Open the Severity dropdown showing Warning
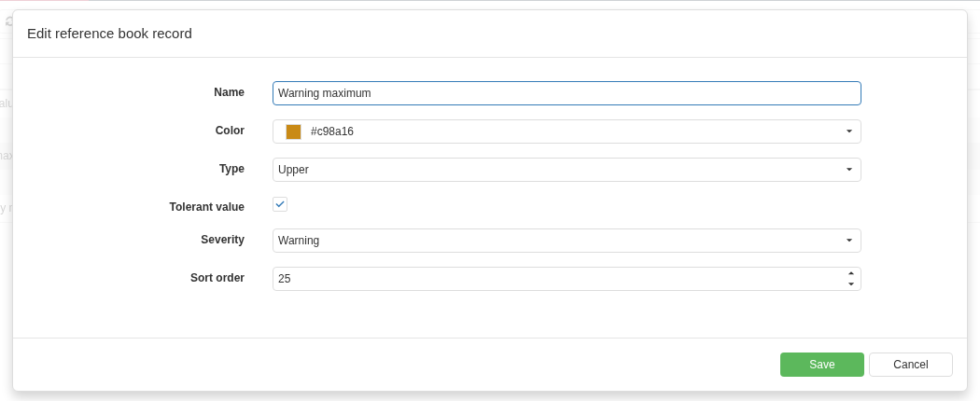Viewport: 980px width, 401px height. click(x=567, y=241)
